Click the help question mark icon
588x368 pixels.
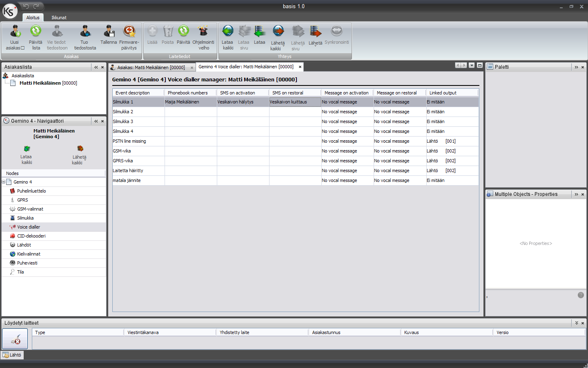[581, 295]
